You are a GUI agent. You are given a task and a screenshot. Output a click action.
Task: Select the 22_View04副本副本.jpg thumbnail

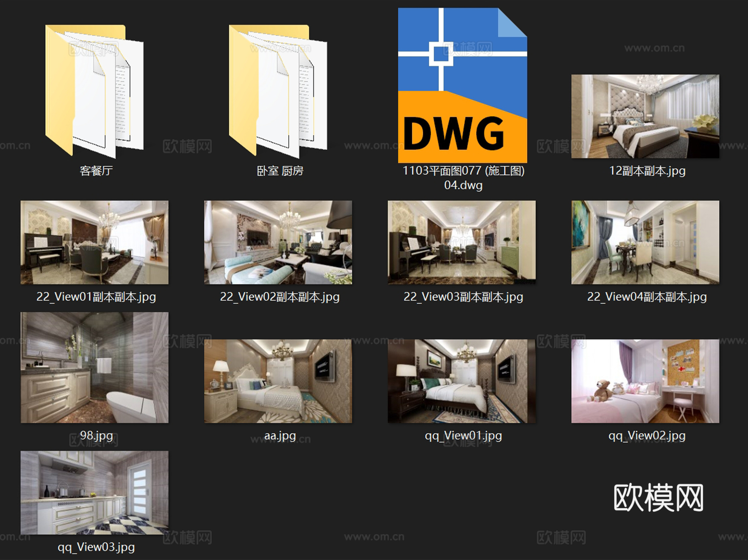pos(645,242)
